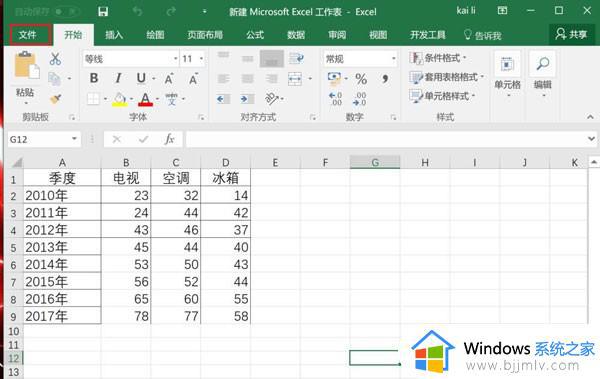Toggle Italic formatting
The image size is (600, 379).
tap(118, 78)
